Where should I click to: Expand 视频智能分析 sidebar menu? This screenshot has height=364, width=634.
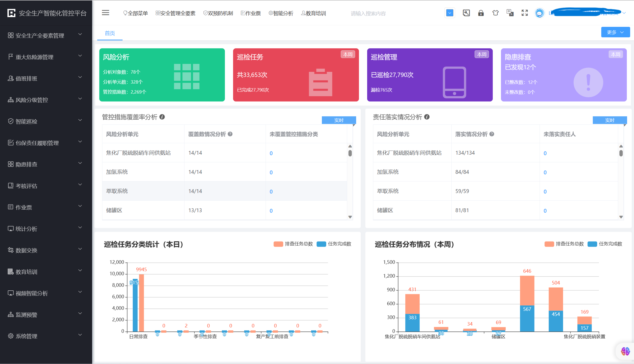46,293
